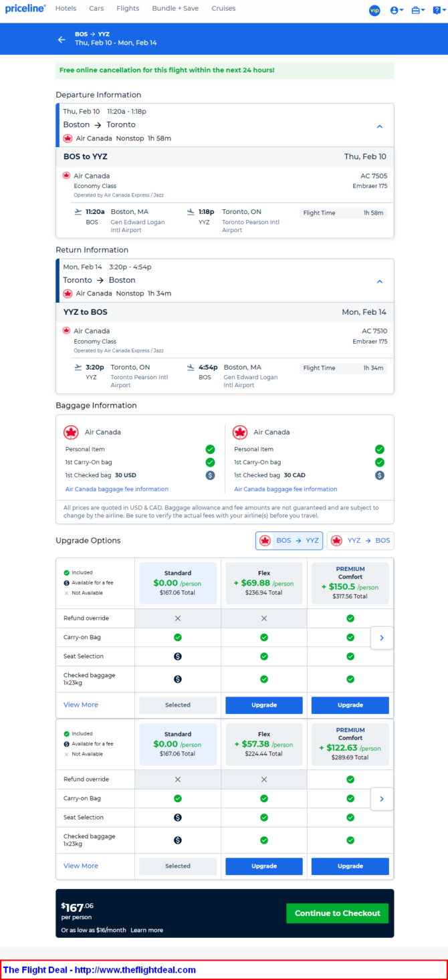The height and width of the screenshot is (980, 448).
Task: Open Bundle + Save in the navigation
Action: coord(176,9)
